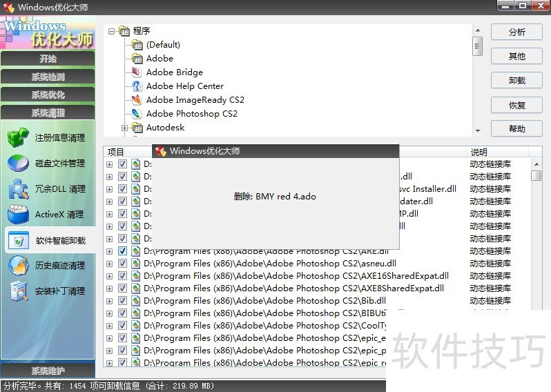The image size is (551, 392).
Task: Expand the AXE16SharedExpat.dll list row
Action: click(109, 277)
